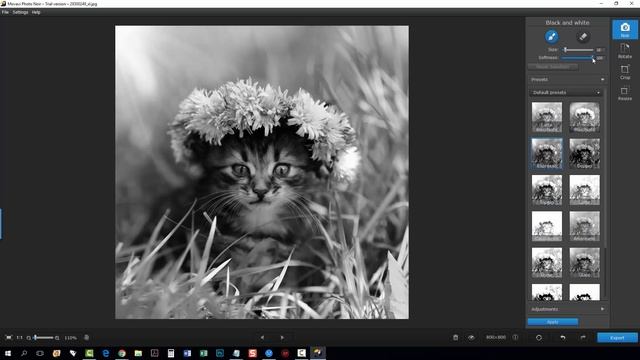Open Microsoft Excel from the taskbar
640x360 pixels.
tap(204, 353)
